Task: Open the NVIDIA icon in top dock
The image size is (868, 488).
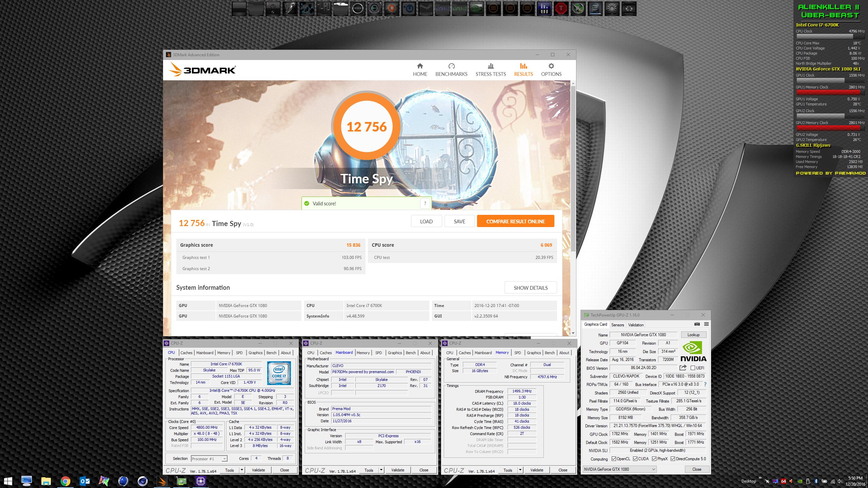Action: [476, 8]
